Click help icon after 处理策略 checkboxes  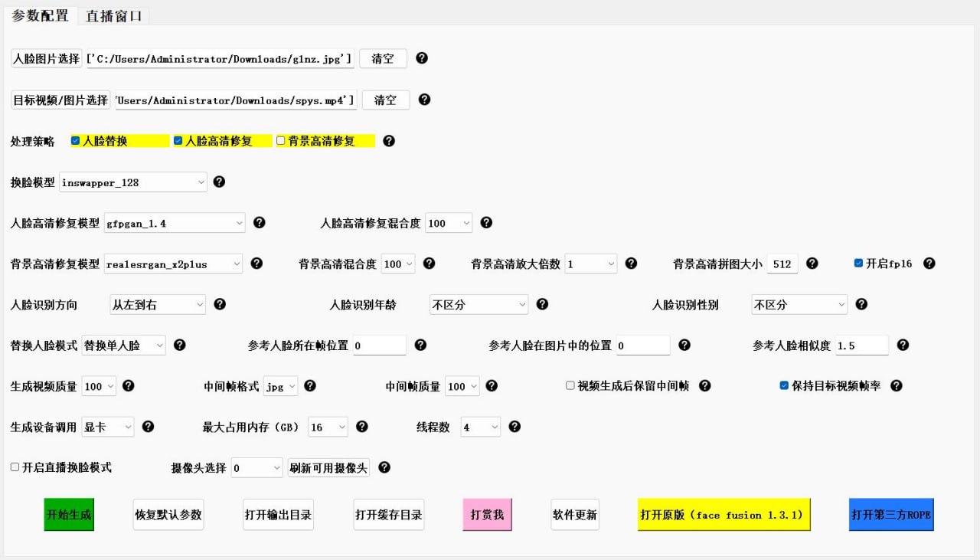[389, 141]
